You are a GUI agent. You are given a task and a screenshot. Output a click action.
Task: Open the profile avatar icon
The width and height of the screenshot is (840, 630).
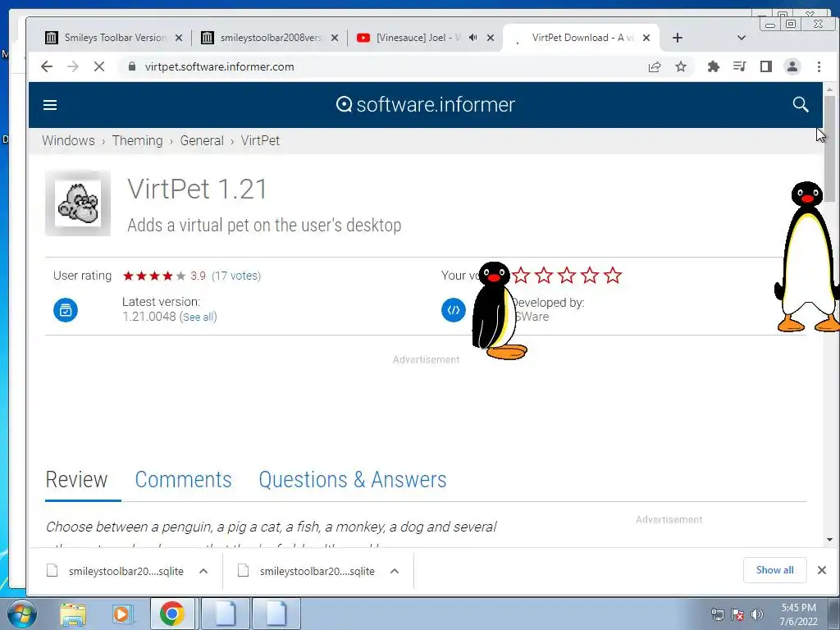792,66
